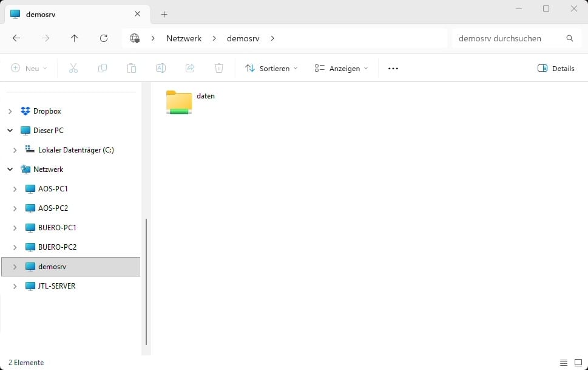Screen dimensions: 588x370
Task: Refresh the demosrv view
Action: click(x=104, y=38)
